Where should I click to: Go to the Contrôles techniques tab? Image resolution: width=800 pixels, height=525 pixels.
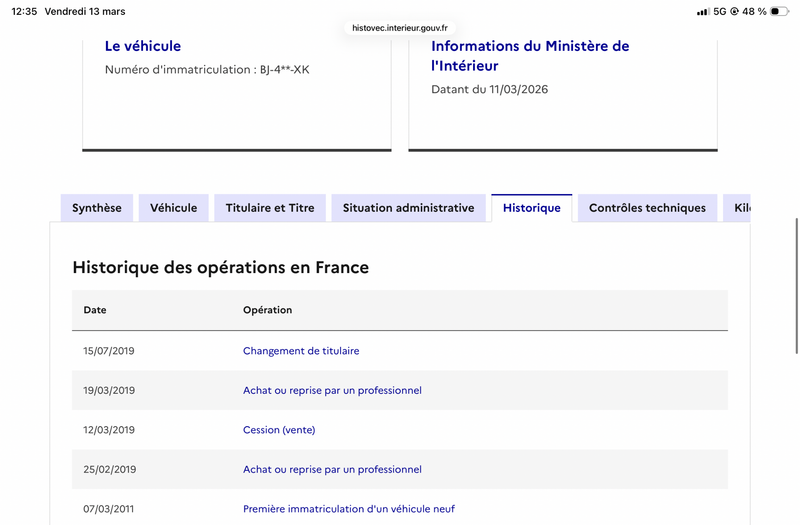(647, 208)
